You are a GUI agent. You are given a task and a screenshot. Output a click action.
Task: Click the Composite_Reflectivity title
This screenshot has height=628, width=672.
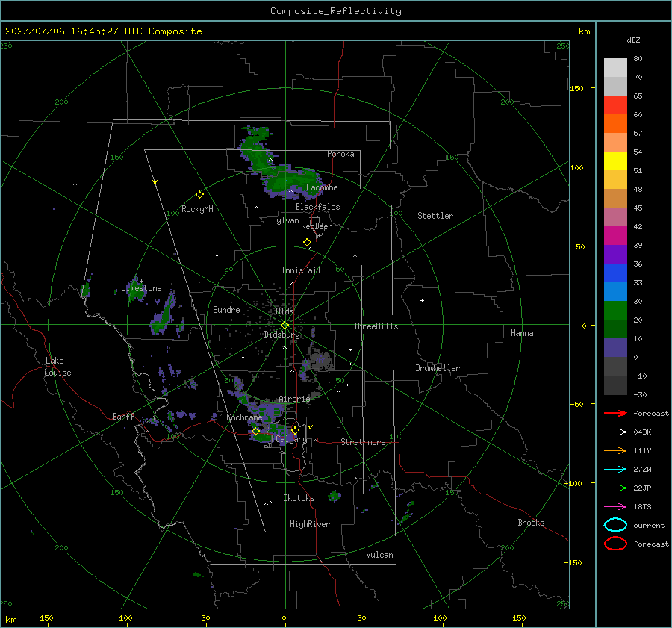point(336,11)
